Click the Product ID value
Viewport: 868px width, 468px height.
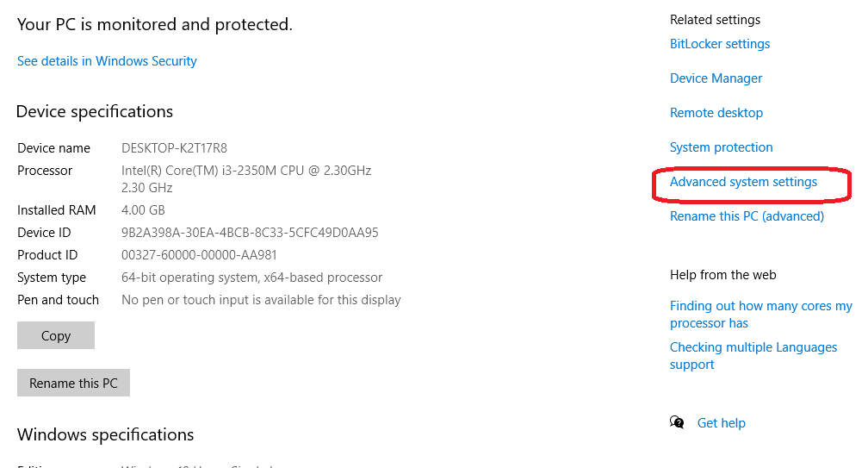tap(199, 255)
